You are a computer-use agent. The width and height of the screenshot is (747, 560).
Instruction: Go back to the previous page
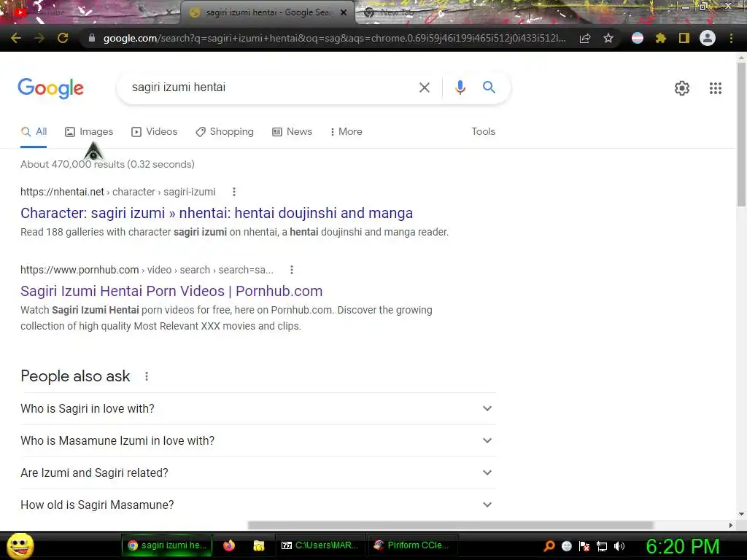[16, 38]
